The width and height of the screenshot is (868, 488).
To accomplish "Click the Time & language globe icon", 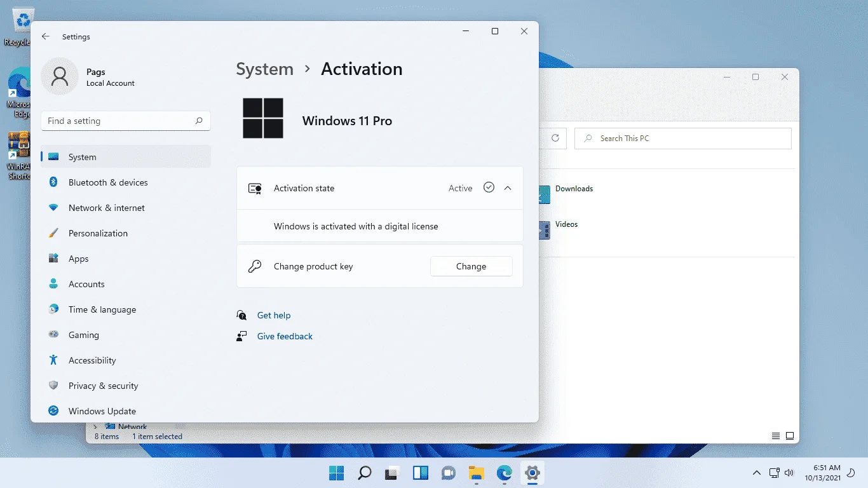I will (x=53, y=309).
